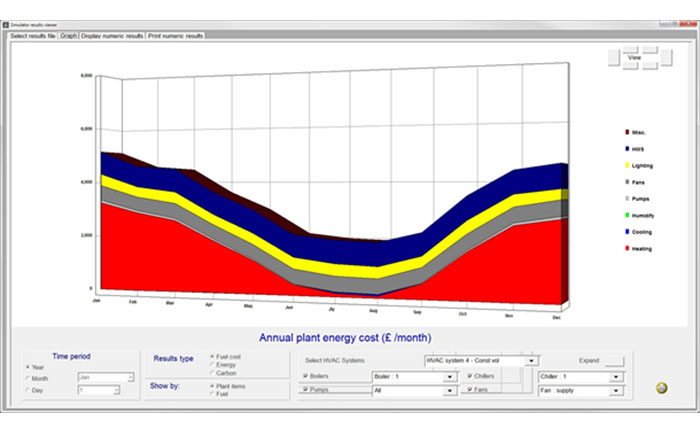Click the HWS navy legend swatch
The width and height of the screenshot is (700, 435).
pos(627,149)
